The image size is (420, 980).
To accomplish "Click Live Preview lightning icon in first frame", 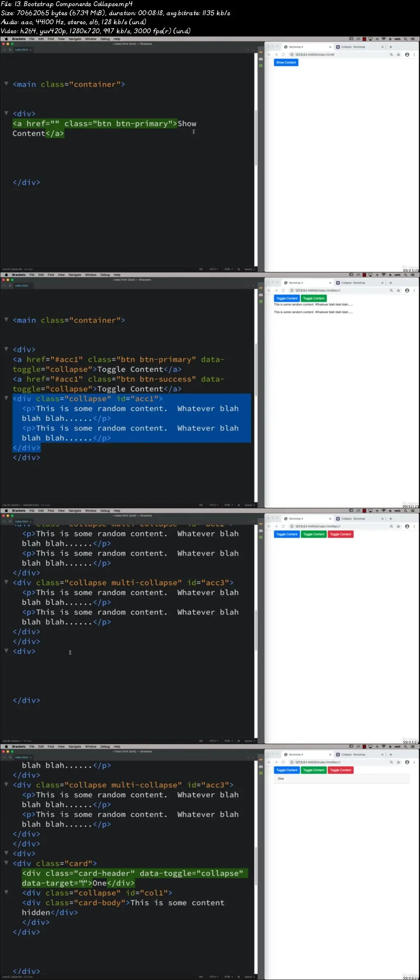I will (x=261, y=53).
